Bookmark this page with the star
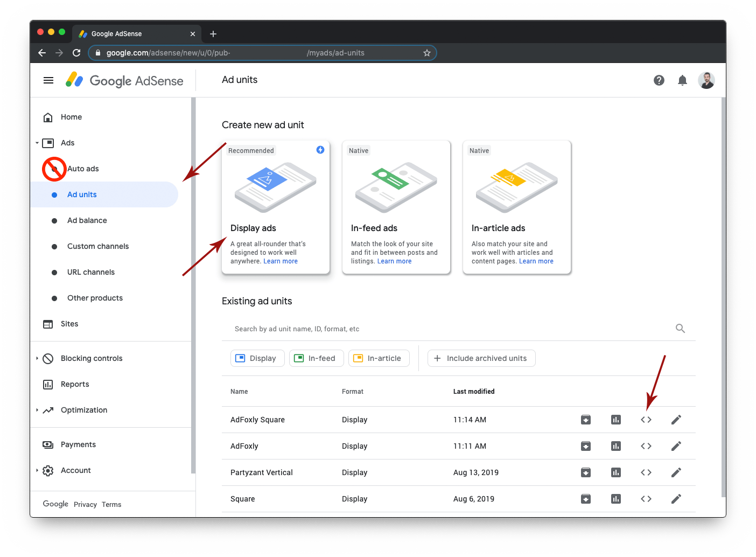 click(427, 53)
